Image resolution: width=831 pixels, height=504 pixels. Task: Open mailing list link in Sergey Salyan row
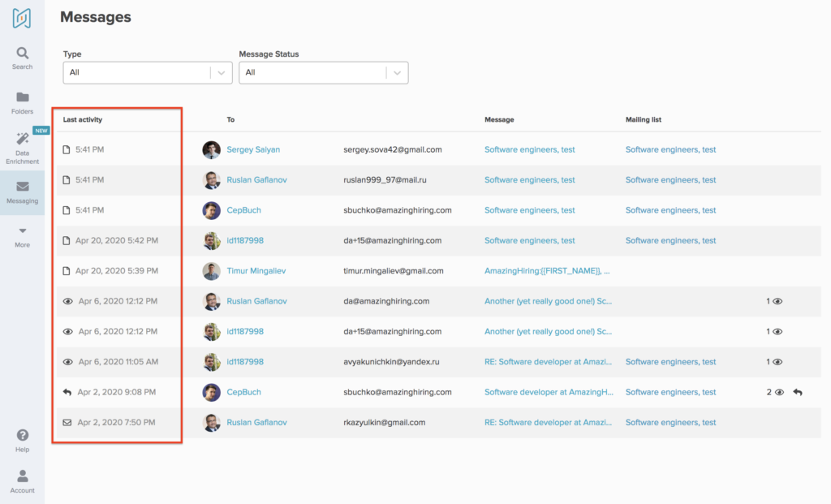coord(670,149)
